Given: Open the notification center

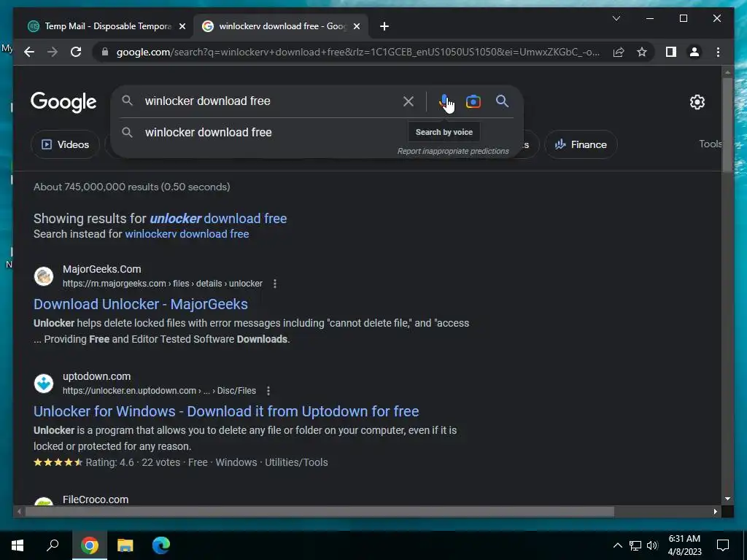Looking at the screenshot, I should pyautogui.click(x=723, y=545).
